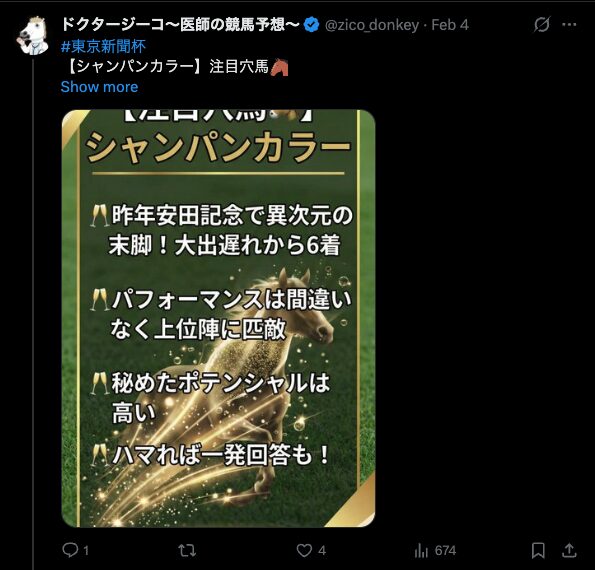Open the #東京新聞杯 hashtag
Viewport: 595px width, 570px height.
[x=103, y=47]
